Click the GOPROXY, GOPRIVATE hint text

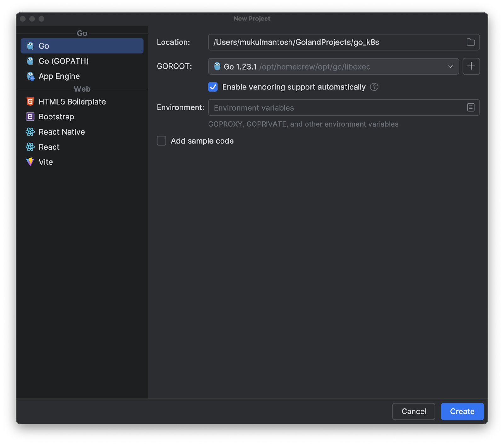click(303, 124)
